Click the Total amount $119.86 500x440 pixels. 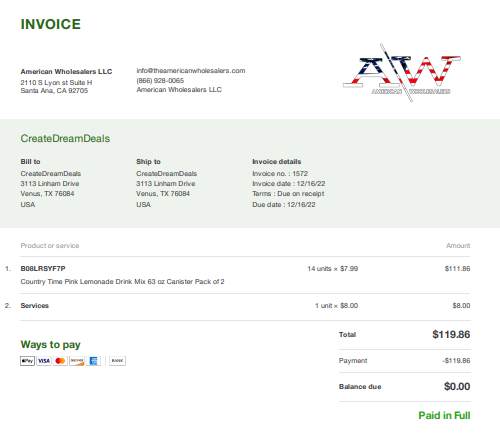pos(451,334)
